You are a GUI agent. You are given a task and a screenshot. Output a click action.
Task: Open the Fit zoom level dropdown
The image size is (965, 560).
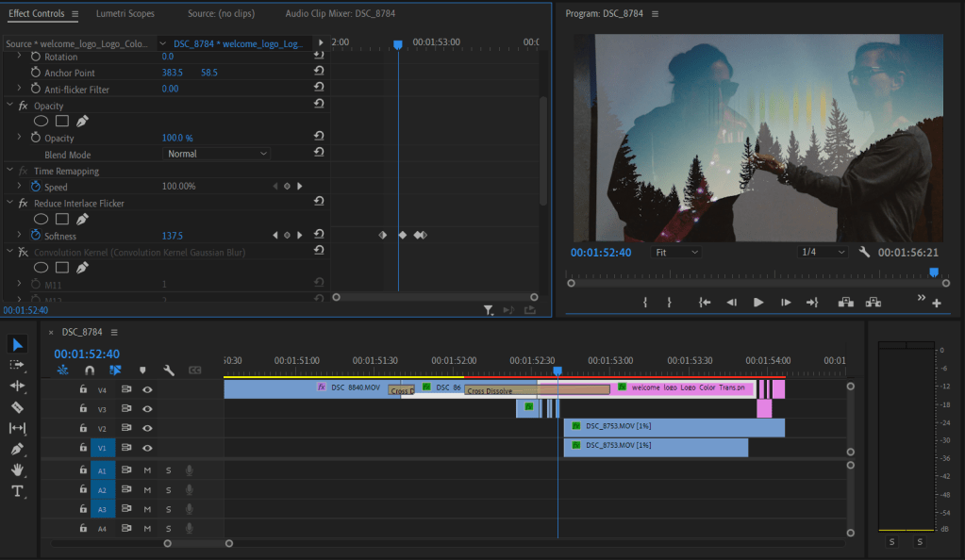(x=676, y=253)
